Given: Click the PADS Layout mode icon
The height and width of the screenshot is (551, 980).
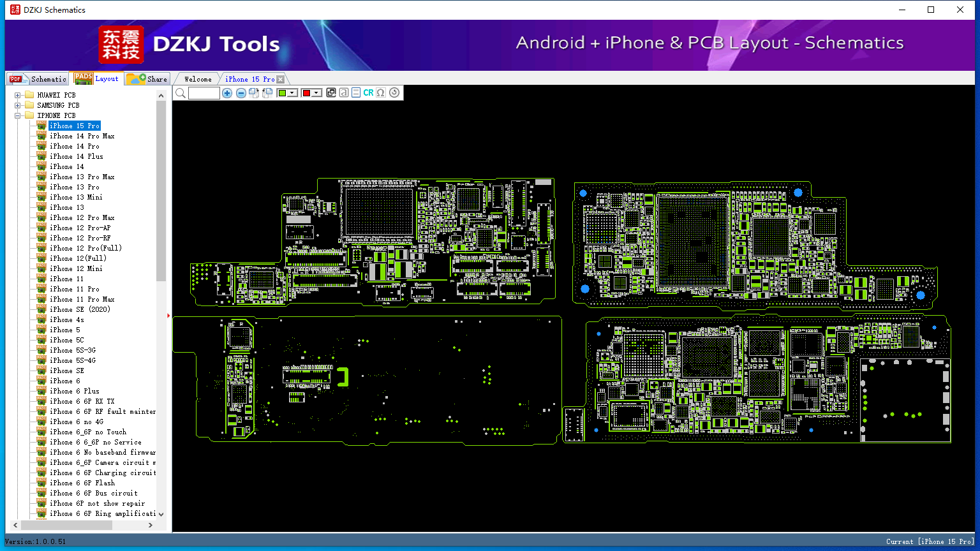Looking at the screenshot, I should (x=83, y=78).
